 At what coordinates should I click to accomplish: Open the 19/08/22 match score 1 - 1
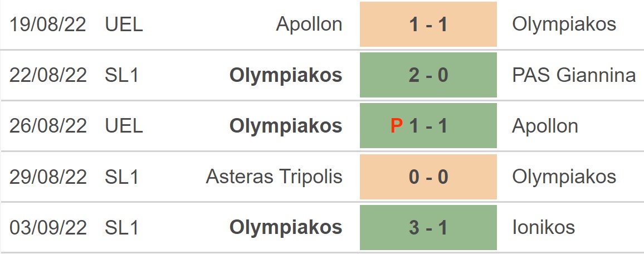click(428, 25)
